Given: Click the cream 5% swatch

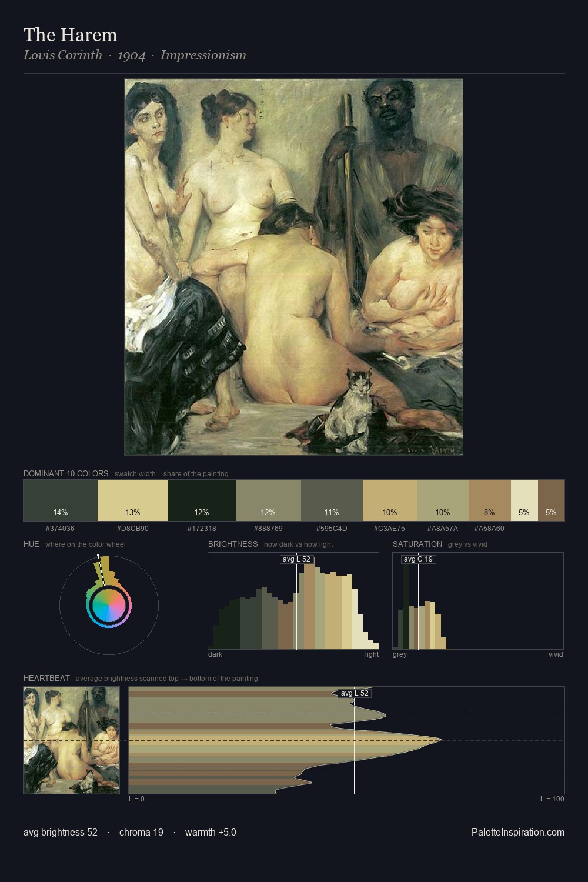Looking at the screenshot, I should (x=524, y=500).
